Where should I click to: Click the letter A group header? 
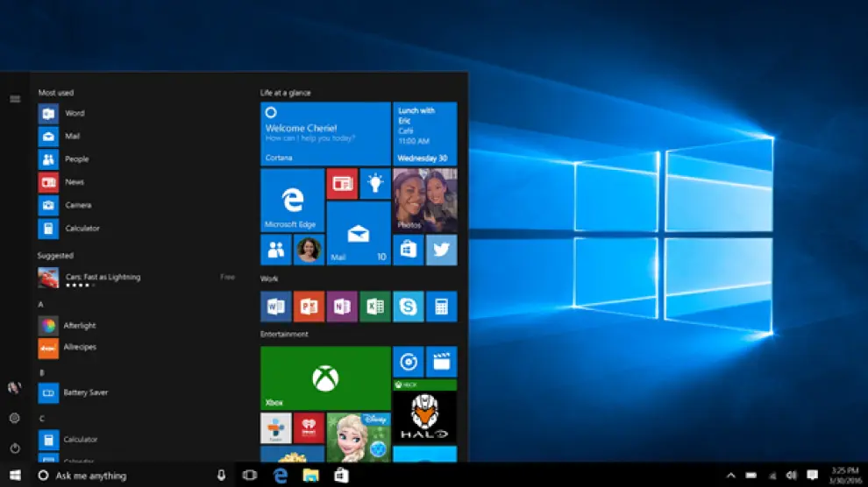(x=41, y=304)
